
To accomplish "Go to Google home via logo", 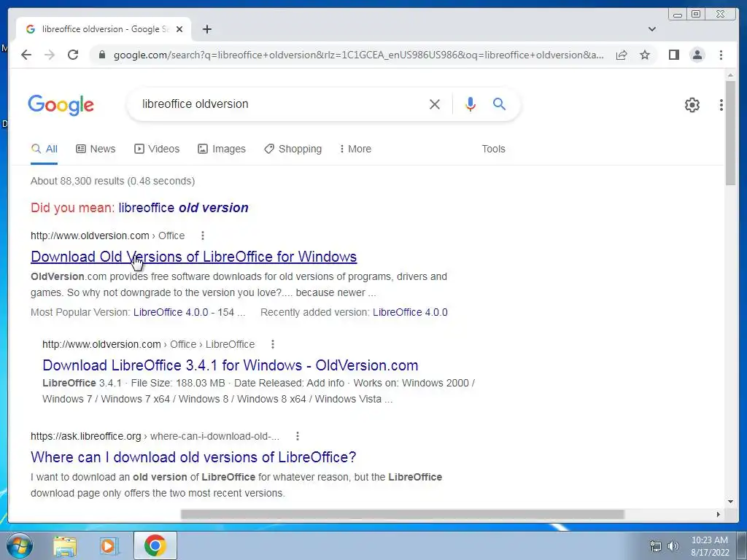I will coord(61,105).
